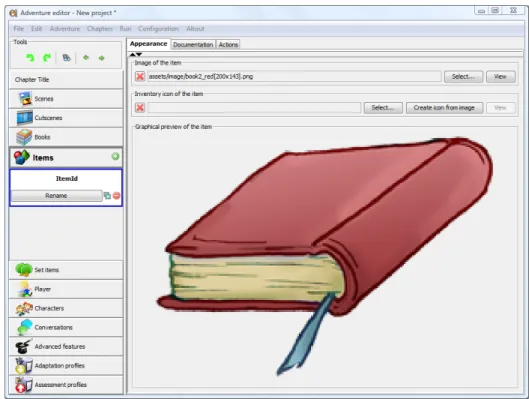Open the Chapters menu
Image resolution: width=529 pixels, height=399 pixels.
[x=100, y=29]
